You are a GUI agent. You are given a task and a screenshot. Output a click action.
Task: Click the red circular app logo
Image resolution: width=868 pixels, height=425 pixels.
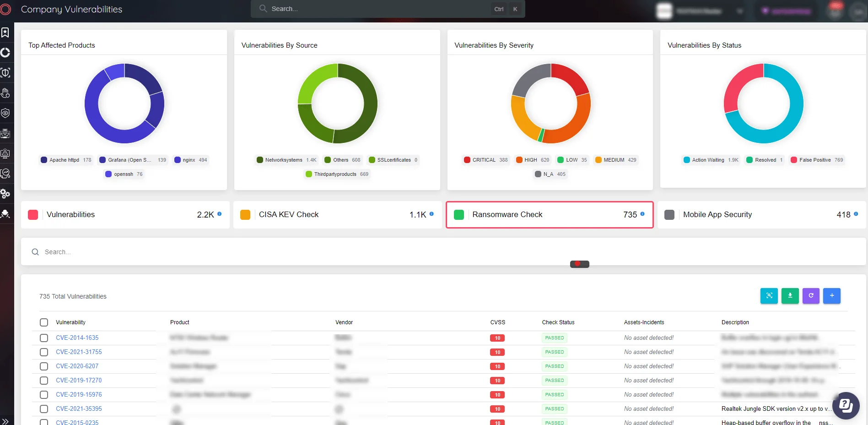pyautogui.click(x=5, y=9)
